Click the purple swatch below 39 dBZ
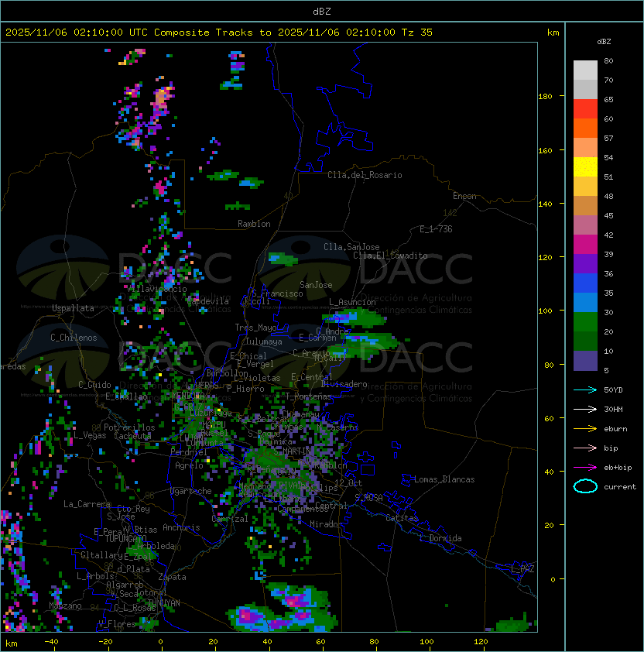Image resolution: width=644 pixels, height=652 pixels. 585,264
